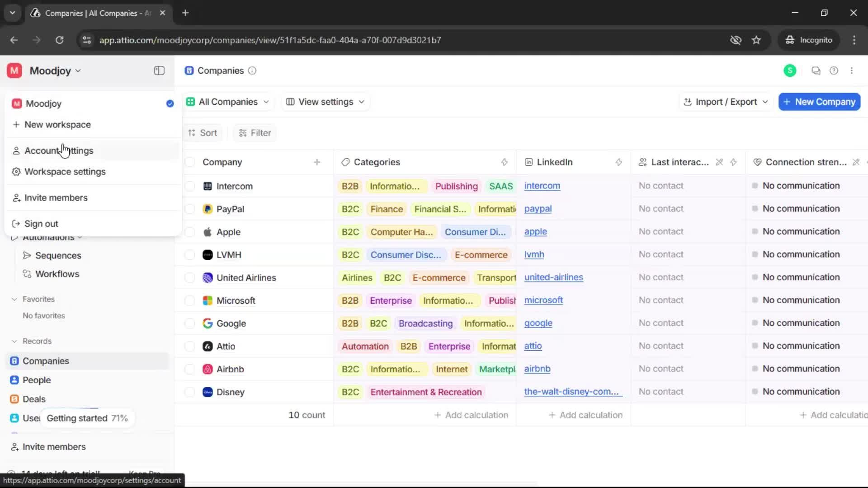Go back with the browser back arrow
Screen dimensions: 868x488
pos(14,40)
